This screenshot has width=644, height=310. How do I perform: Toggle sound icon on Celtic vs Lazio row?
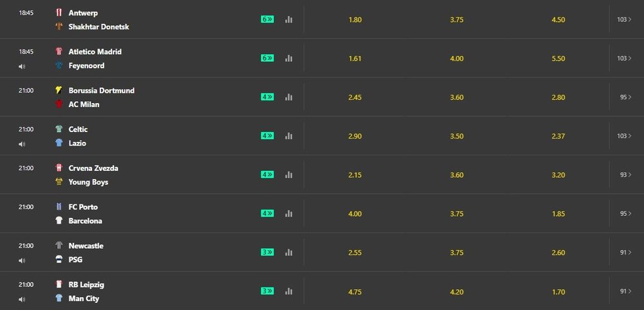coord(22,144)
